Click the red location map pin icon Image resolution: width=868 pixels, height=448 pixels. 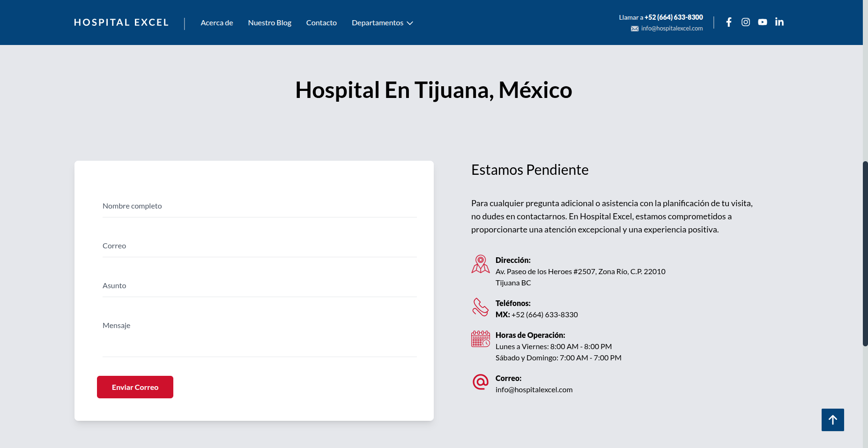coord(480,264)
